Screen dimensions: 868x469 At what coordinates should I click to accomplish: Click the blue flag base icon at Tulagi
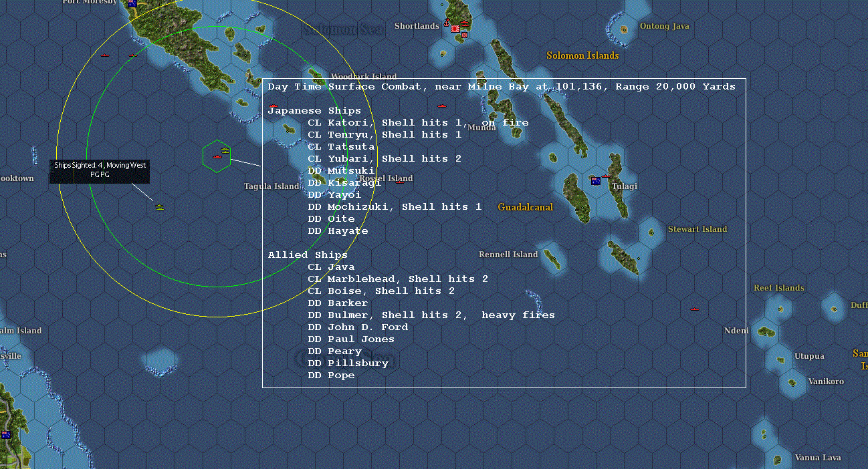tap(595, 181)
